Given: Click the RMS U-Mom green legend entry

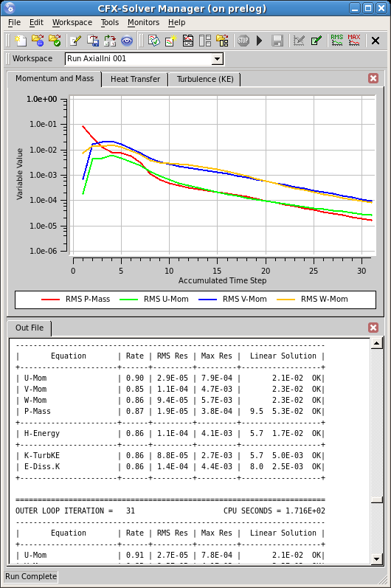Looking at the screenshot, I should click(x=154, y=300).
